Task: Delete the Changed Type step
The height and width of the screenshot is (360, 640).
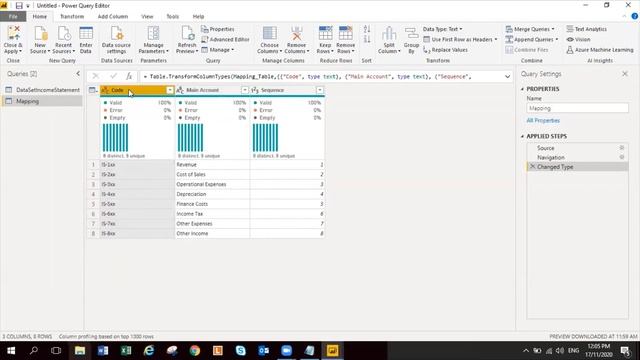Action: [x=532, y=167]
